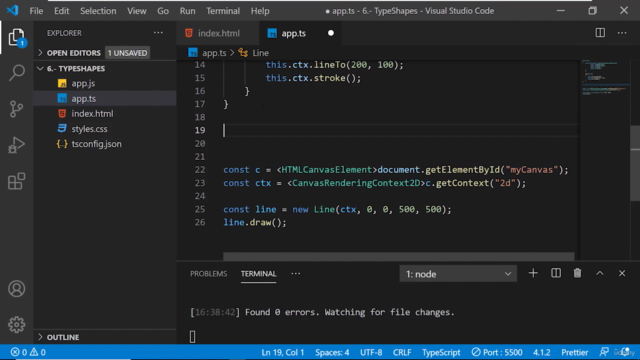Screen dimensions: 640x360
Task: Select app.ts in the explorer
Action: coord(105,98)
